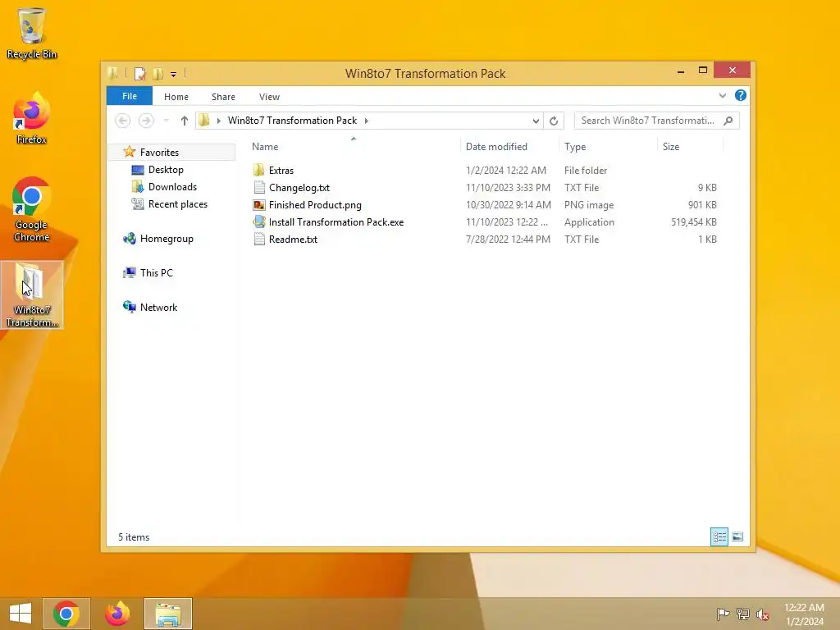Click the 519,454 KB size cell
The image size is (840, 630).
(693, 221)
